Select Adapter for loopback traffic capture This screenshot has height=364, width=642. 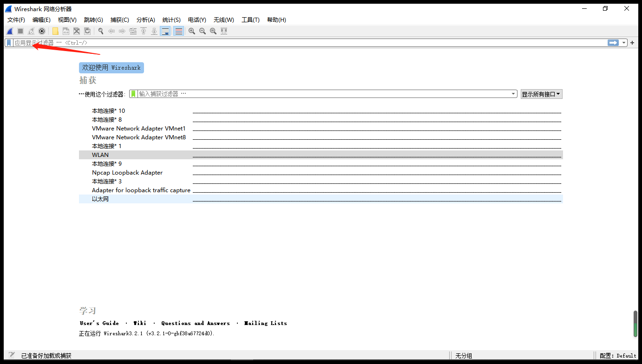coord(321,190)
